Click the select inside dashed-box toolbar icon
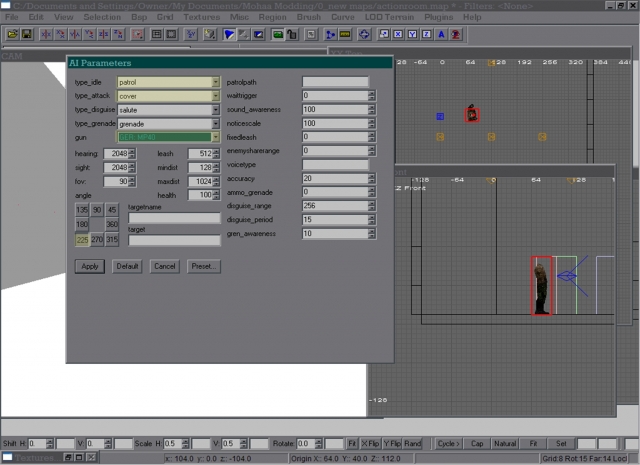The height and width of the screenshot is (465, 640). [171, 34]
